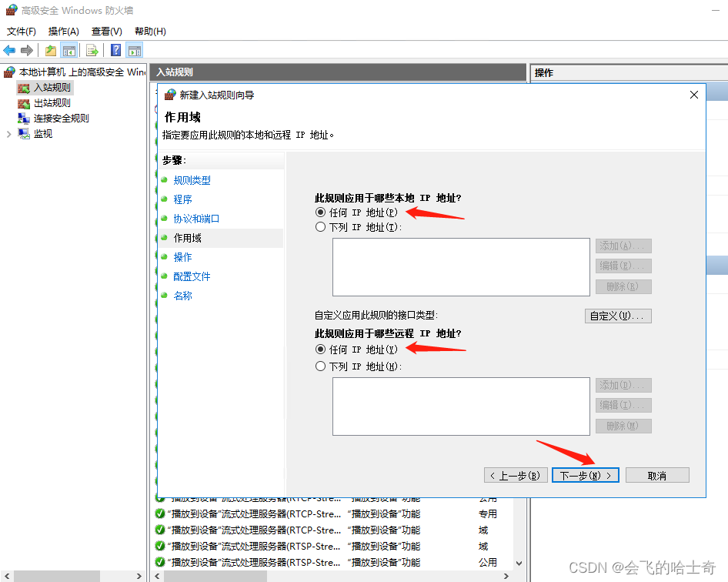Image resolution: width=728 pixels, height=582 pixels.
Task: Choose 下列 IP 地址 for remote addresses
Action: (x=322, y=366)
